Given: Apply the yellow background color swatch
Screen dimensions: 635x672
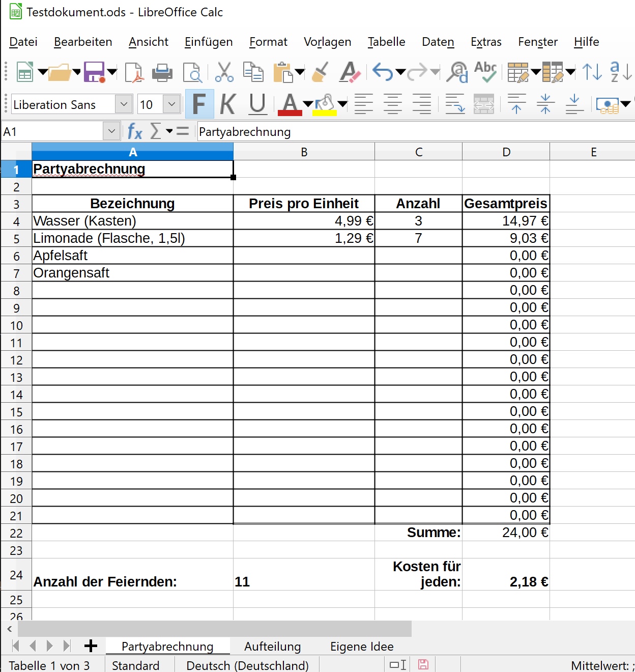Looking at the screenshot, I should pyautogui.click(x=325, y=105).
